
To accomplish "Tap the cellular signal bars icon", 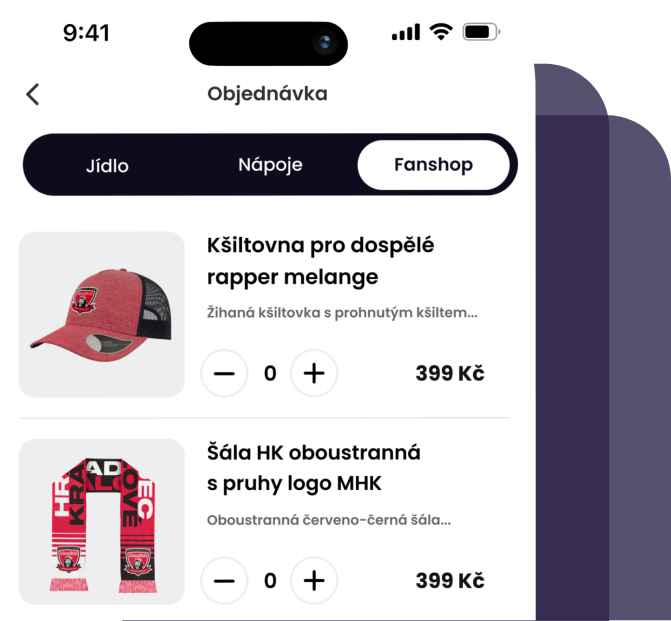I will pos(406,33).
